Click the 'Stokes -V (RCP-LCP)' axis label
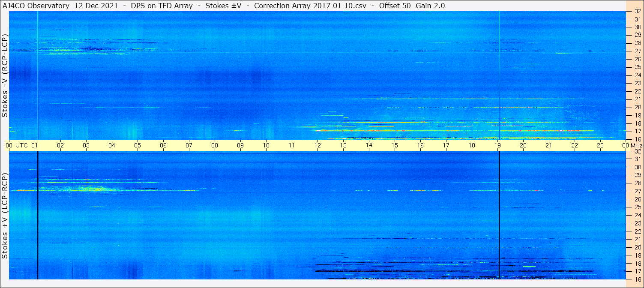The height and width of the screenshot is (288, 644). pos(5,76)
